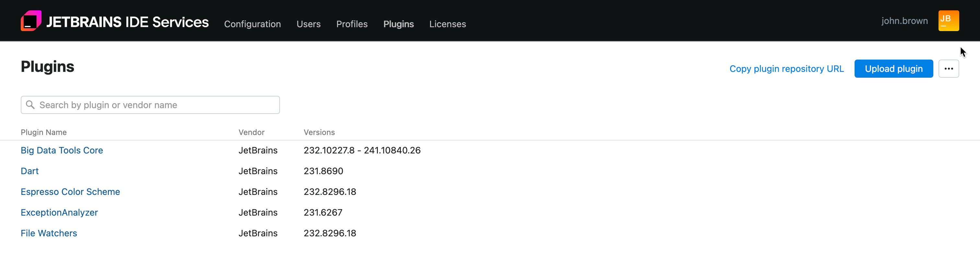Click the search magnifier icon
This screenshot has width=980, height=259.
click(30, 105)
